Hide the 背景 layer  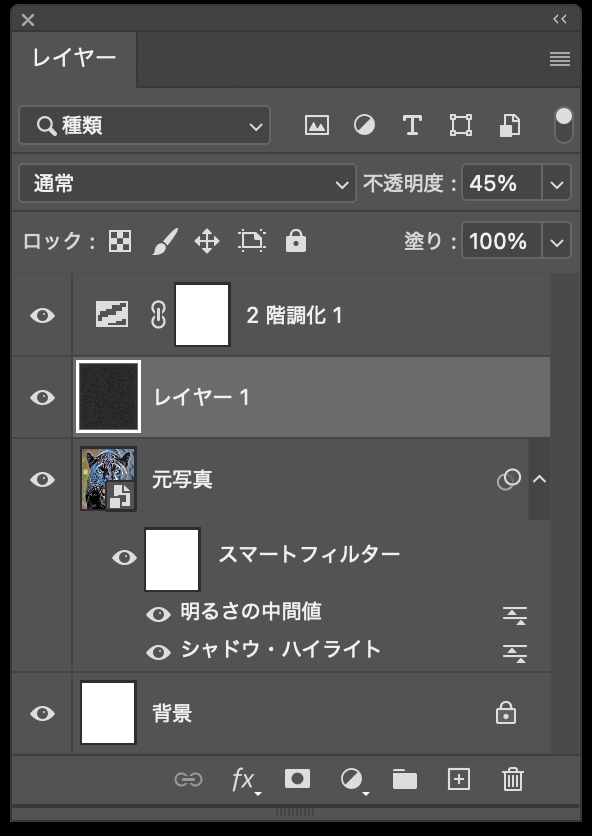[43, 713]
